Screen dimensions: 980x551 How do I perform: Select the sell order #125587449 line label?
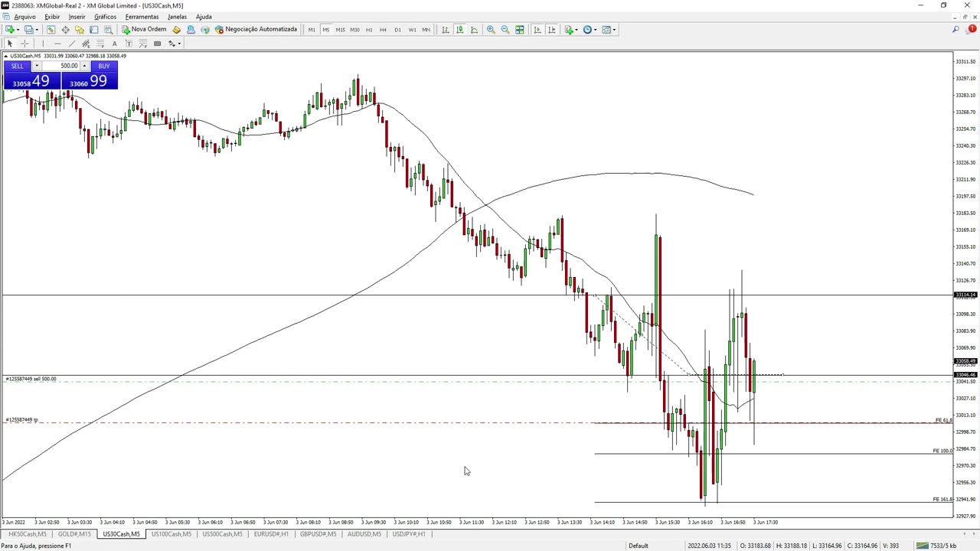pos(31,379)
